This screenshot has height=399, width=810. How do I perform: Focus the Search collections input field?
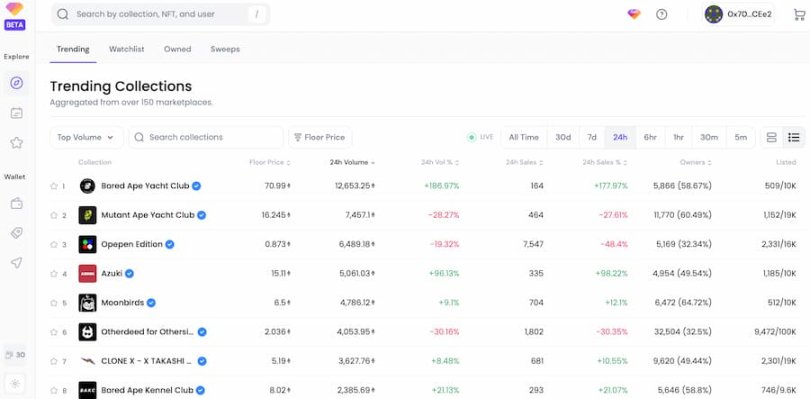[x=206, y=137]
